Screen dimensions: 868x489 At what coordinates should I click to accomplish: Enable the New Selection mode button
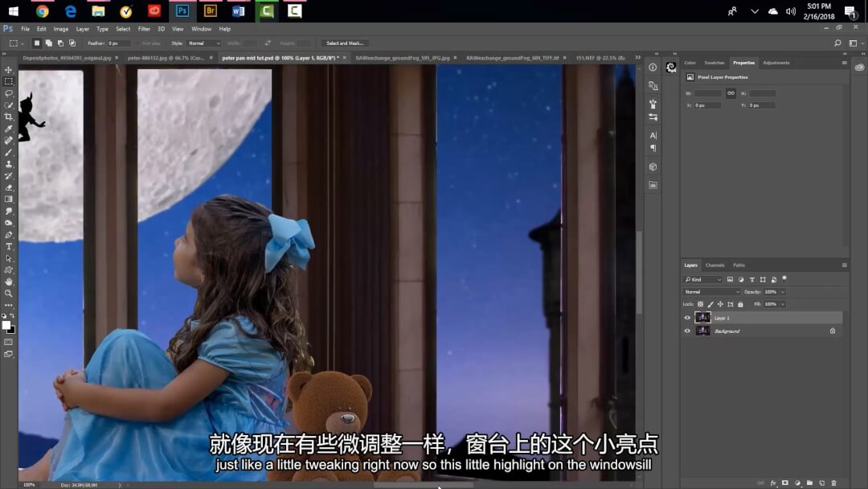[37, 43]
